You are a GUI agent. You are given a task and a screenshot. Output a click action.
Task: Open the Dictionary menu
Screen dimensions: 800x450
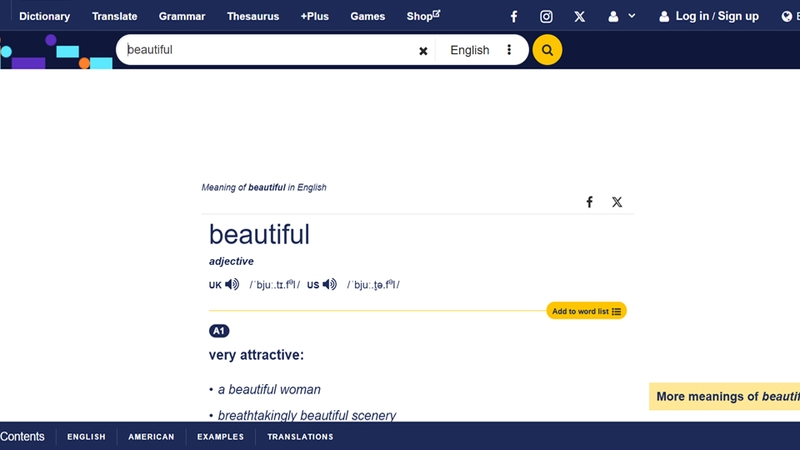44,16
